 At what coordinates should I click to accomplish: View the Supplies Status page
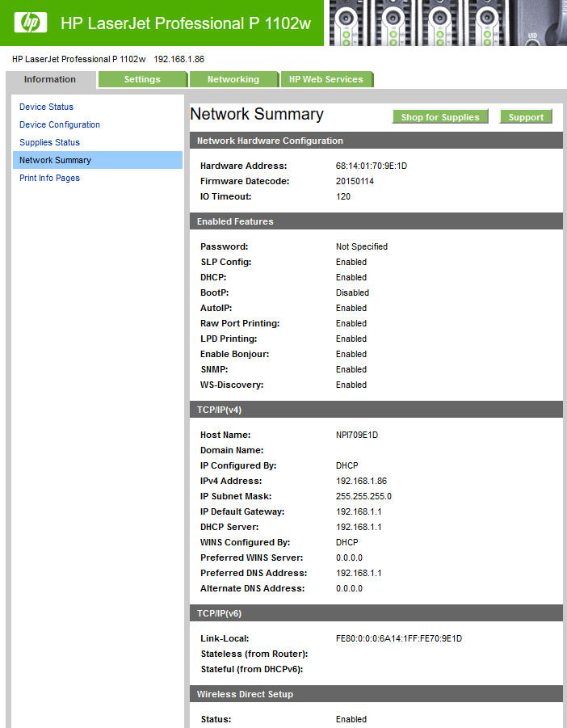tap(49, 142)
